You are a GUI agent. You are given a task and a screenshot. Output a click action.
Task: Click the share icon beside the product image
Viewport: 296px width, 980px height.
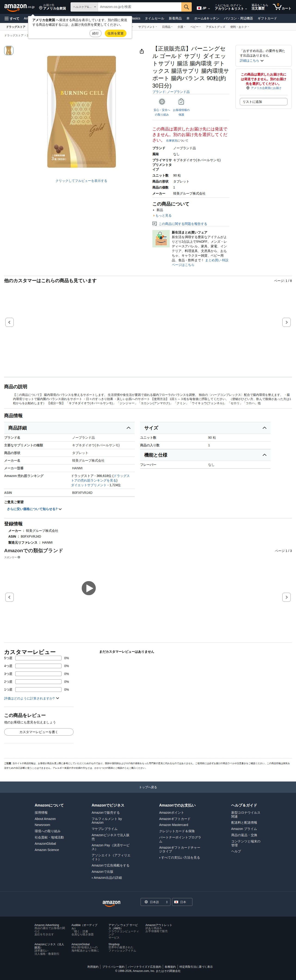[142, 51]
